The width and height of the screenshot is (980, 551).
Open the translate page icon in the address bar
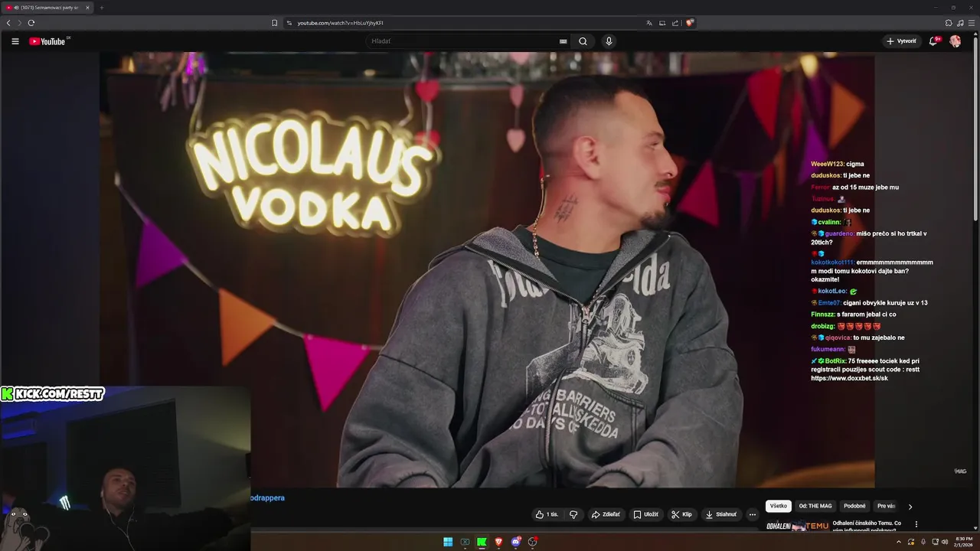(x=649, y=23)
